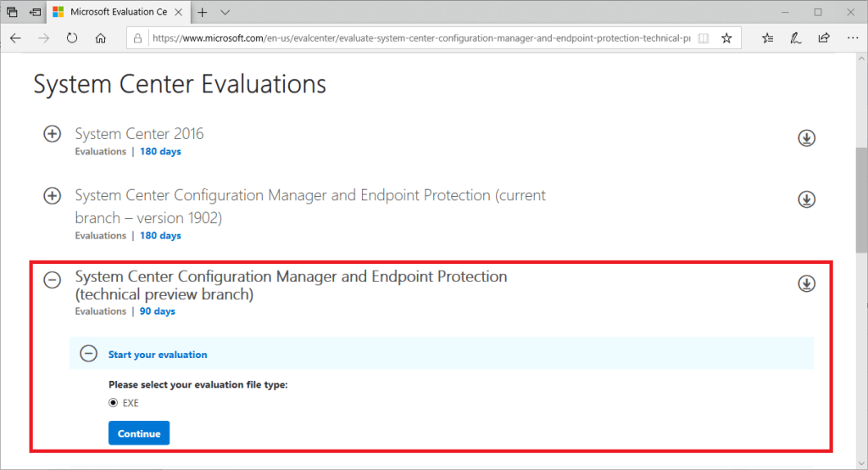Collapse the technical preview branch section
868x470 pixels.
[53, 280]
